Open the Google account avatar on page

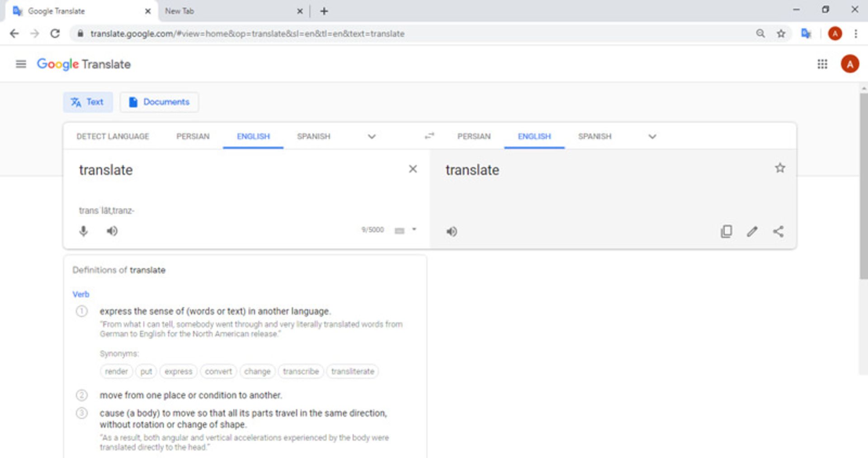point(850,64)
